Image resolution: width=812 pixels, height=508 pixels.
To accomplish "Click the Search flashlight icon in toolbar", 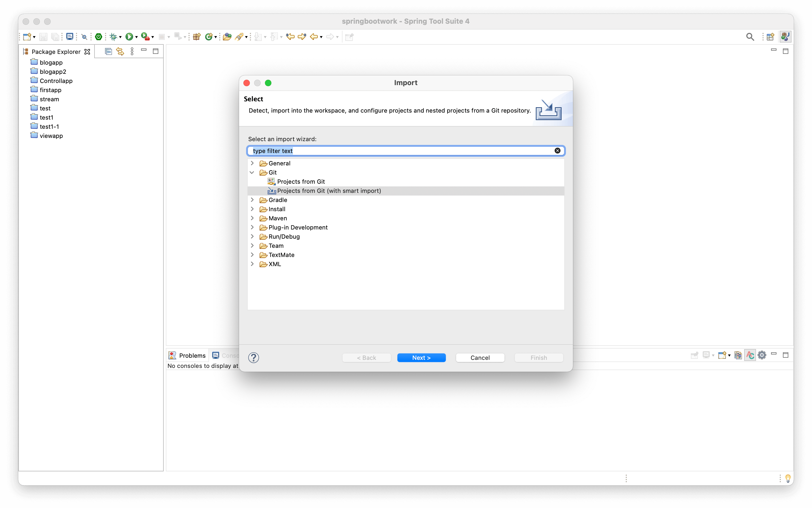I will pos(239,37).
